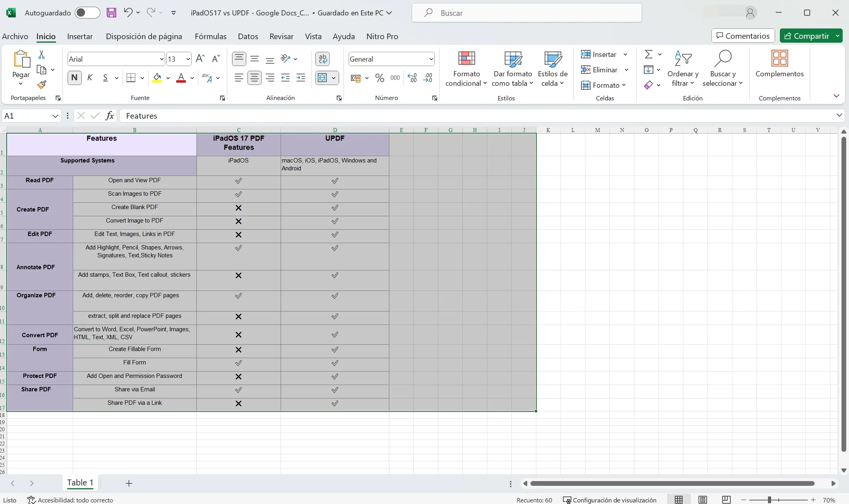
Task: Click the Save icon in title bar
Action: tap(111, 13)
